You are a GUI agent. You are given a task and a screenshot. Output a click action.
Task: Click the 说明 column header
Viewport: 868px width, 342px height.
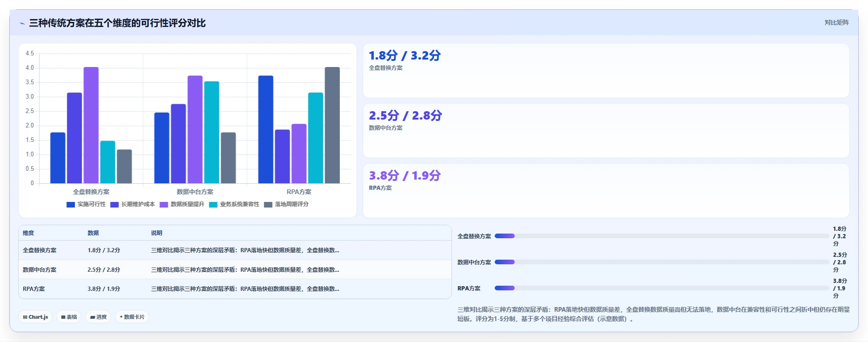(157, 233)
